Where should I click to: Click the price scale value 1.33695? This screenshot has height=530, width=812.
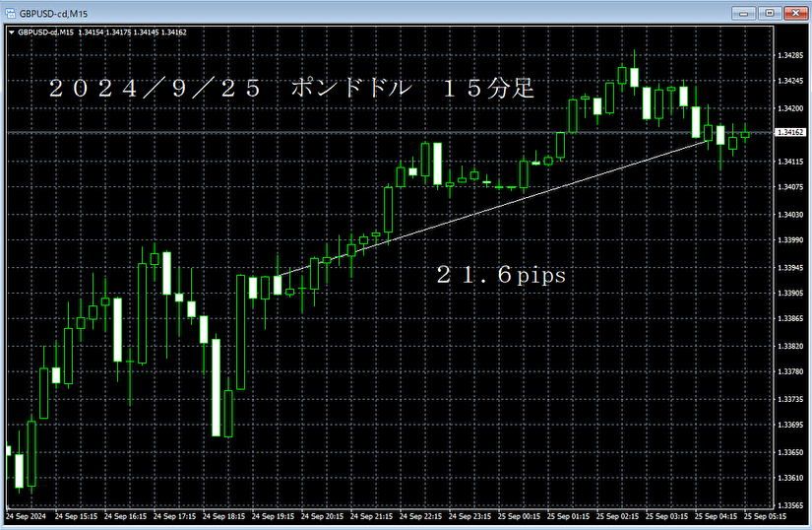coord(790,425)
